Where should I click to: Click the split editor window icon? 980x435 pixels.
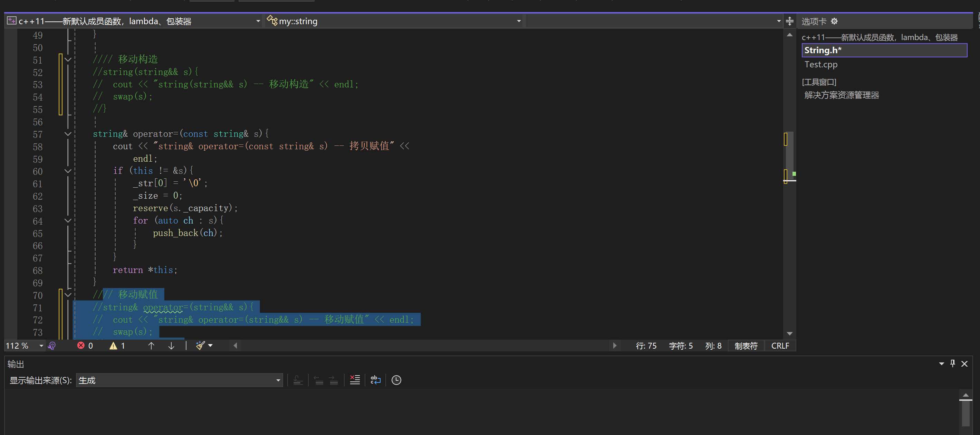point(789,21)
